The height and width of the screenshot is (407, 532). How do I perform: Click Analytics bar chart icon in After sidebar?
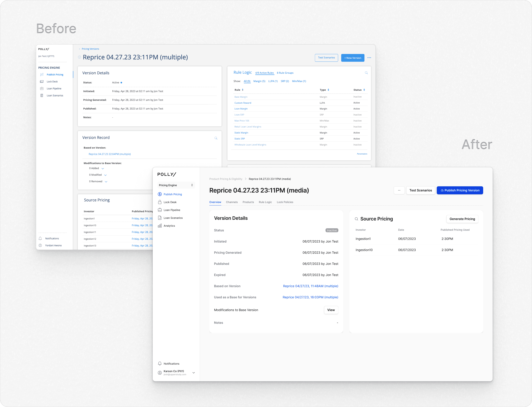[x=160, y=226]
